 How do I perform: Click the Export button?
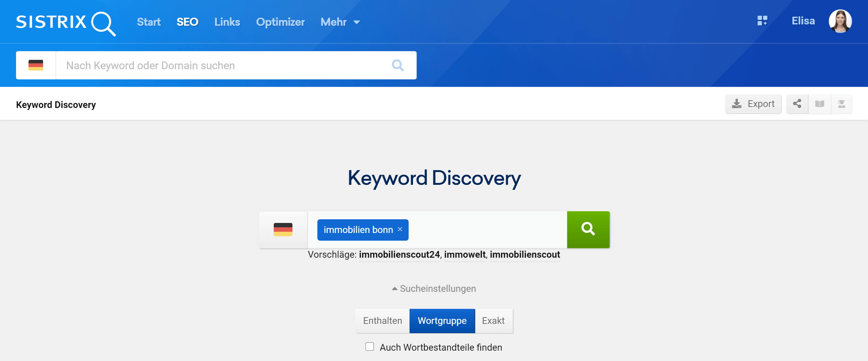pyautogui.click(x=753, y=104)
